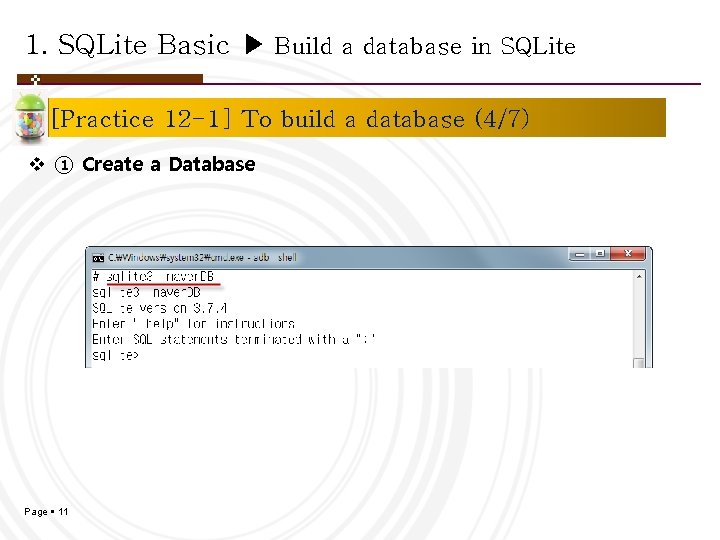Click the 'sqlite3 naverDB' echoed output line
The height and width of the screenshot is (540, 720).
146,292
